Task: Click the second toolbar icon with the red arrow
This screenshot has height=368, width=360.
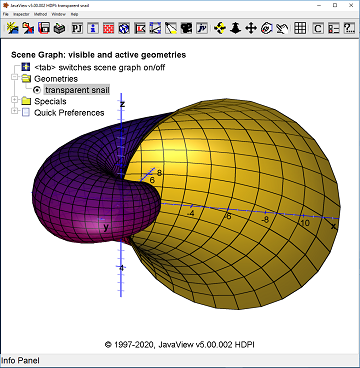Action: (28, 28)
